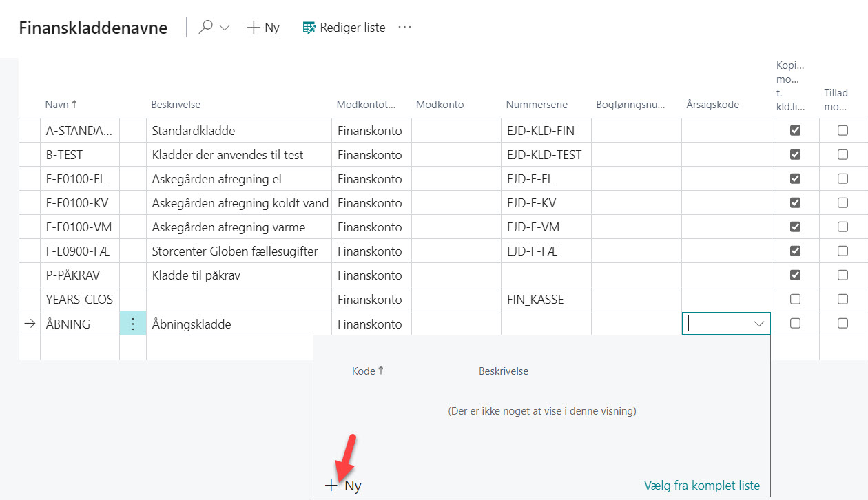Image resolution: width=868 pixels, height=500 pixels.
Task: Click the search magnifier icon
Action: point(205,28)
